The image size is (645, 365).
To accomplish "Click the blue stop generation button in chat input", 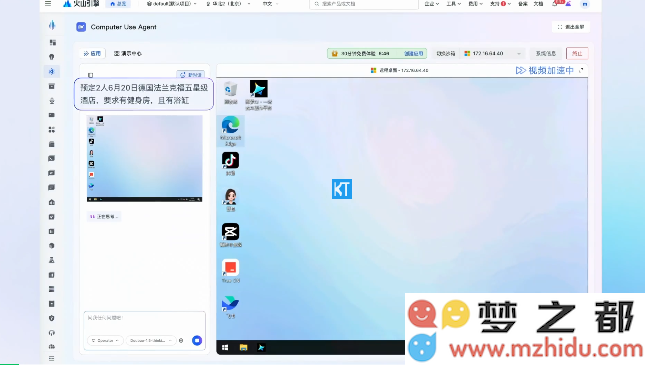I will click(197, 340).
